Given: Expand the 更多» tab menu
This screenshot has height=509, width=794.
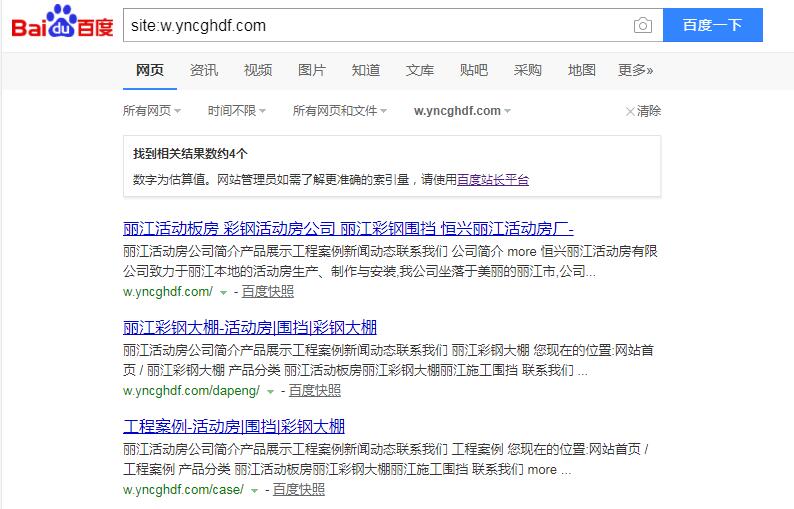Looking at the screenshot, I should pos(636,70).
